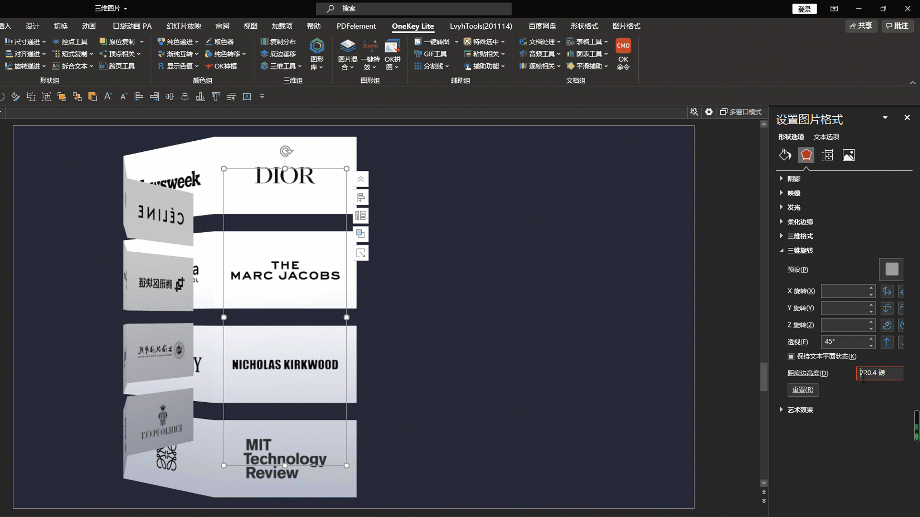This screenshot has height=517, width=920.
Task: Open the Size & Properties icon tab
Action: (828, 155)
